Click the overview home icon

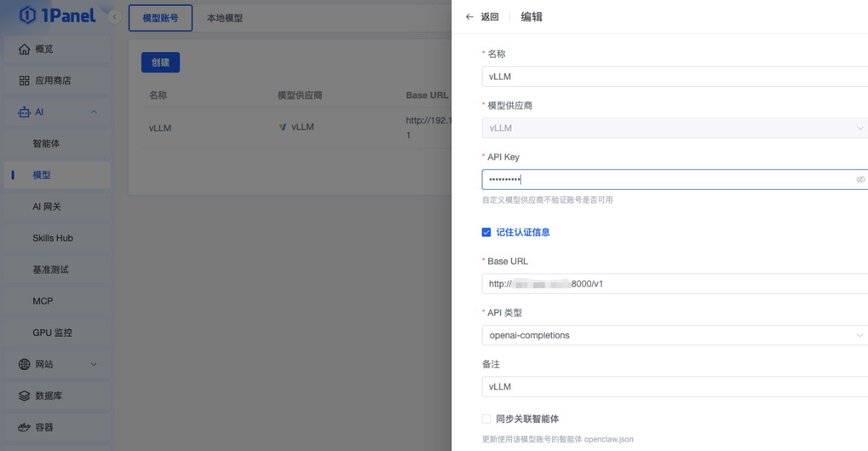click(25, 49)
